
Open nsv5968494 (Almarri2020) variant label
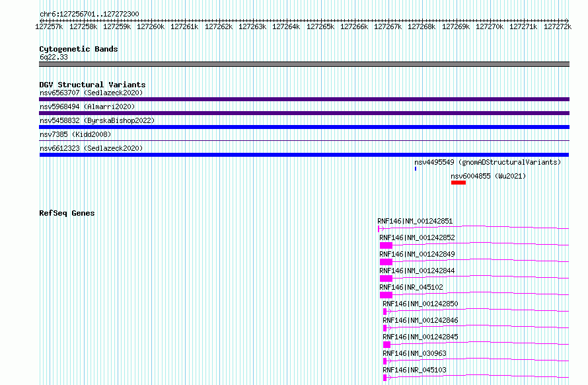coord(87,107)
